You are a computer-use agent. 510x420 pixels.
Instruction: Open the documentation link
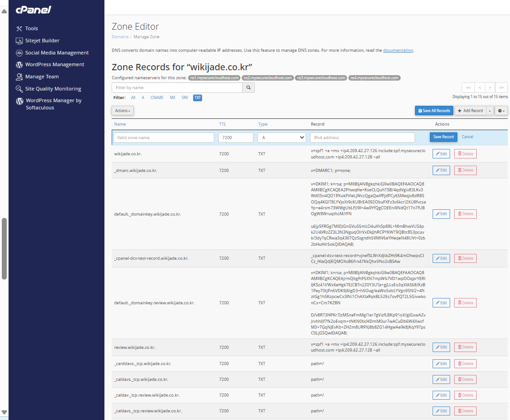tap(398, 50)
